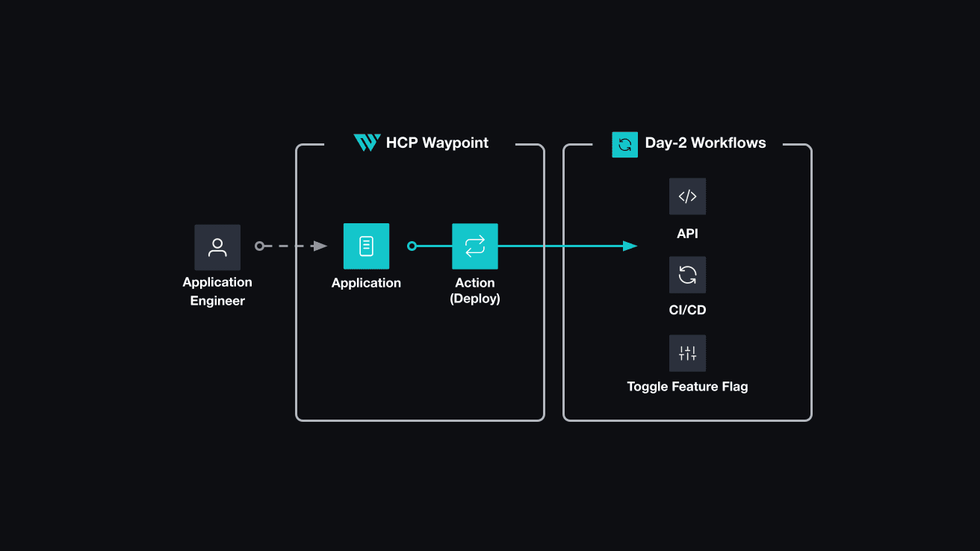This screenshot has width=980, height=551.
Task: Click the Application Engineer person icon
Action: point(217,247)
